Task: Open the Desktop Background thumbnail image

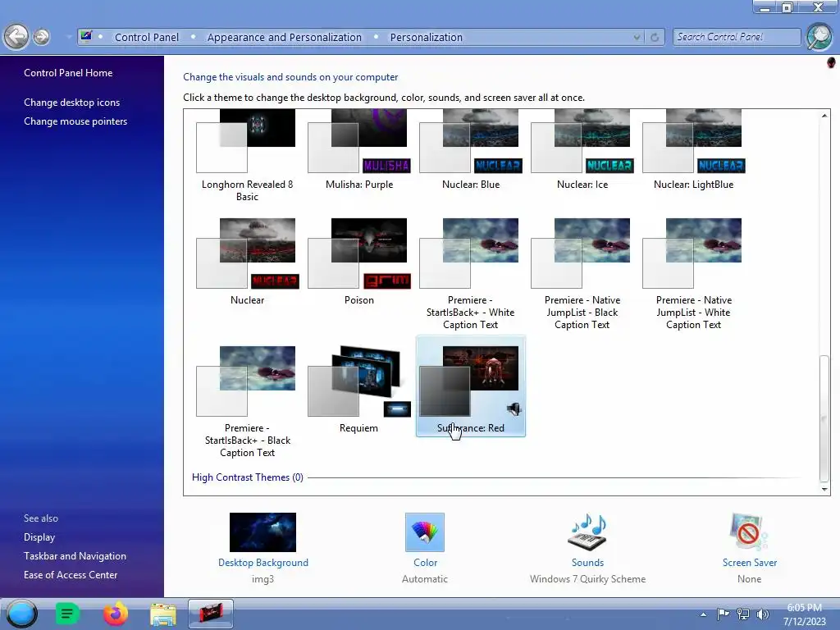Action: pos(262,532)
